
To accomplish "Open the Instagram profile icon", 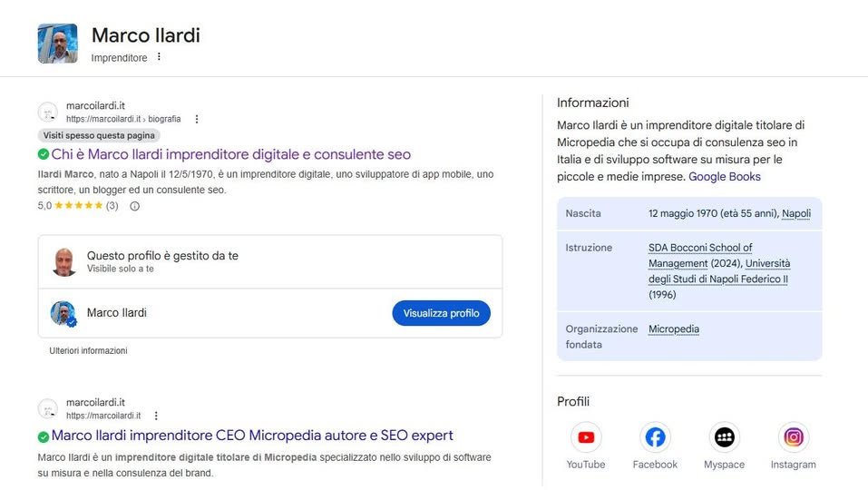I will click(x=794, y=437).
